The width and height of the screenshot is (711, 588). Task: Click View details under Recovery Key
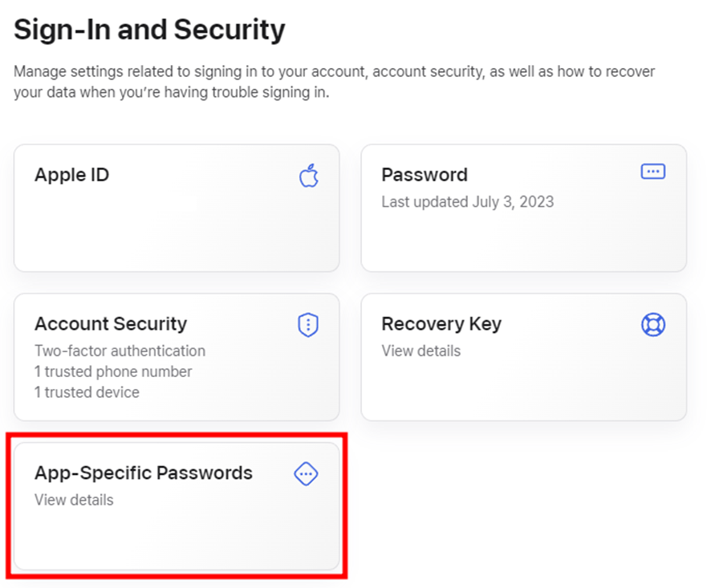tap(421, 351)
